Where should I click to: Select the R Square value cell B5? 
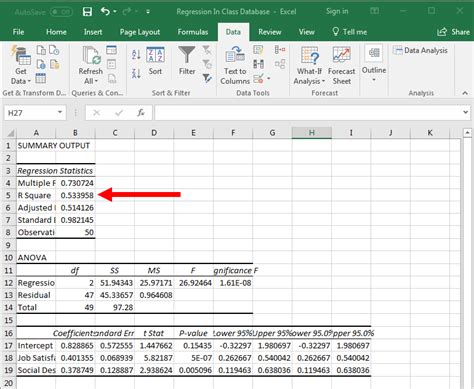point(76,195)
